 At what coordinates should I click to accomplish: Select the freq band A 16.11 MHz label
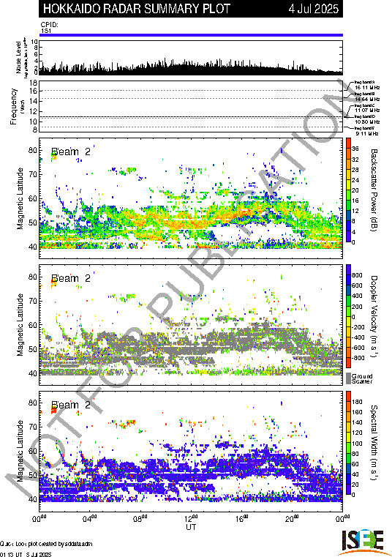[x=367, y=85]
